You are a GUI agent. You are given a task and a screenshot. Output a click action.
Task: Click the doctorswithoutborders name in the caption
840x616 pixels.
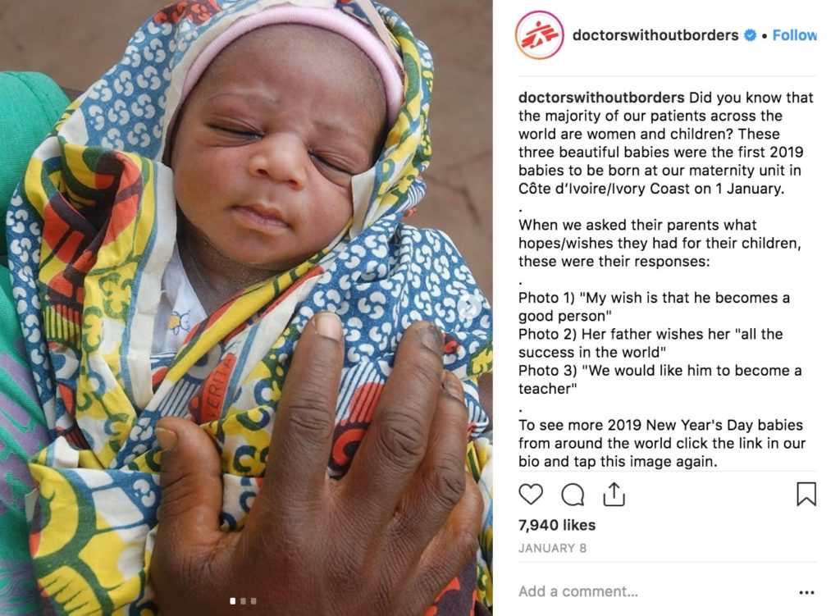(x=601, y=98)
